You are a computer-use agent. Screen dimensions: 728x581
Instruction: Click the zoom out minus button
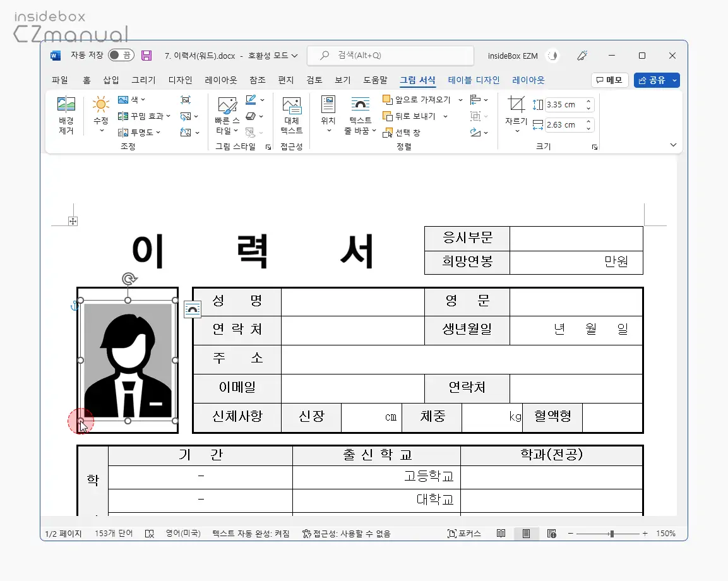click(x=571, y=534)
